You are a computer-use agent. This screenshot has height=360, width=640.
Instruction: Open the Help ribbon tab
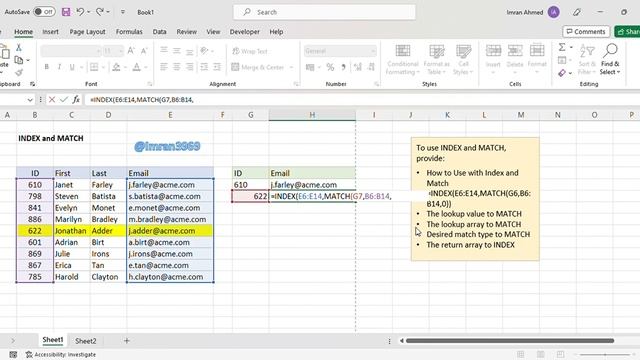coord(276,32)
